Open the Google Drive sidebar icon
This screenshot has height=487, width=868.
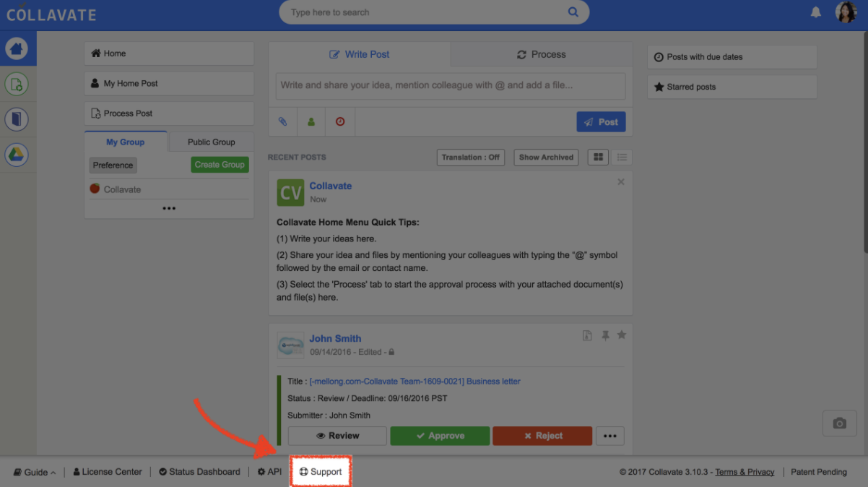(x=17, y=155)
